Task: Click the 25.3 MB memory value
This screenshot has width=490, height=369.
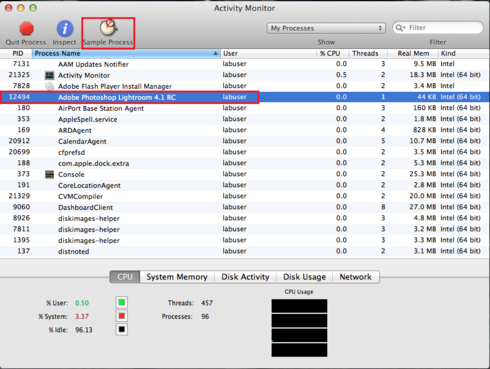Action: [423, 174]
